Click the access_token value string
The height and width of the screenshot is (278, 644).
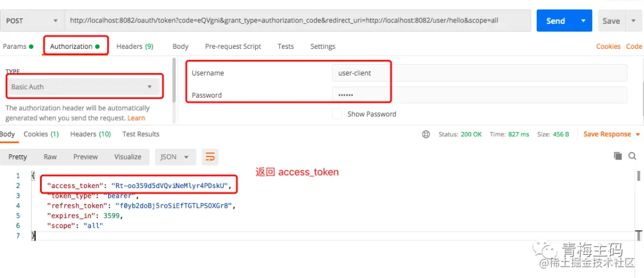point(168,186)
